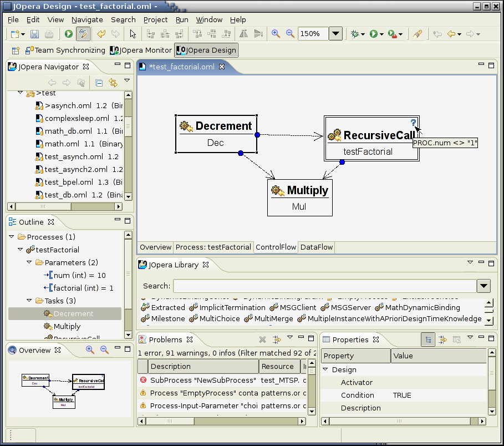Click the Delete X icon in the Problems panel
The height and width of the screenshot is (446, 504).
[x=263, y=339]
